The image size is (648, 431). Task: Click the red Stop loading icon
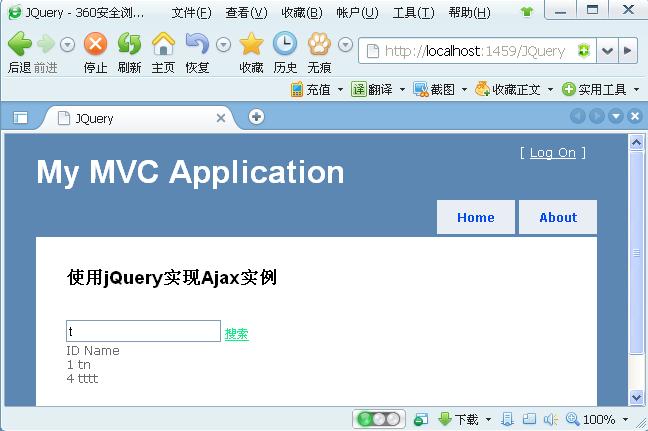click(x=95, y=44)
